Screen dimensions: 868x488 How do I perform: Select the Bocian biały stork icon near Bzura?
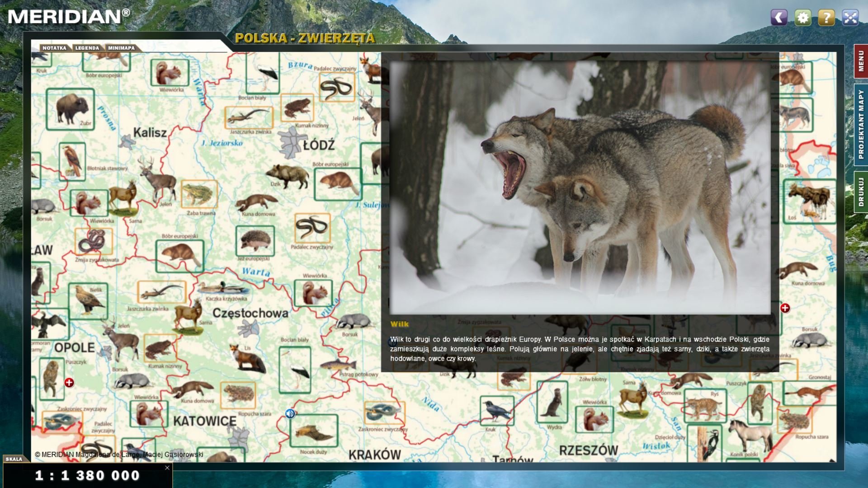click(263, 72)
